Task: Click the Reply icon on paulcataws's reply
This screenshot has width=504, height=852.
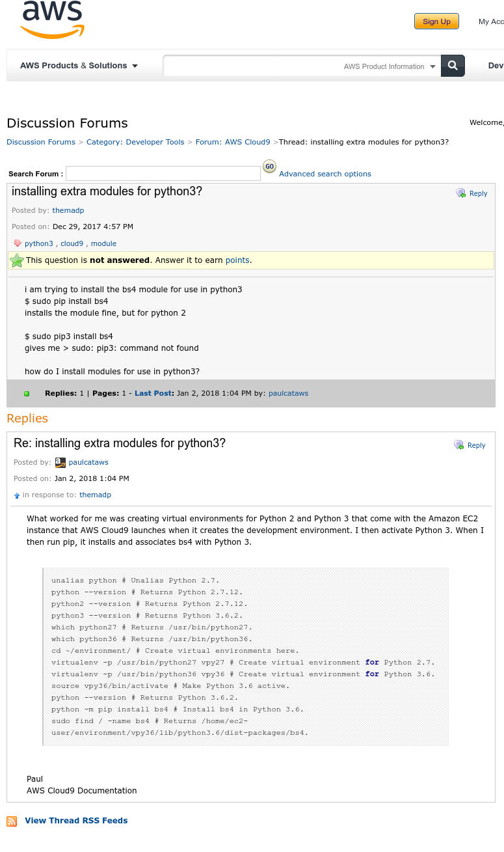Action: pos(459,445)
